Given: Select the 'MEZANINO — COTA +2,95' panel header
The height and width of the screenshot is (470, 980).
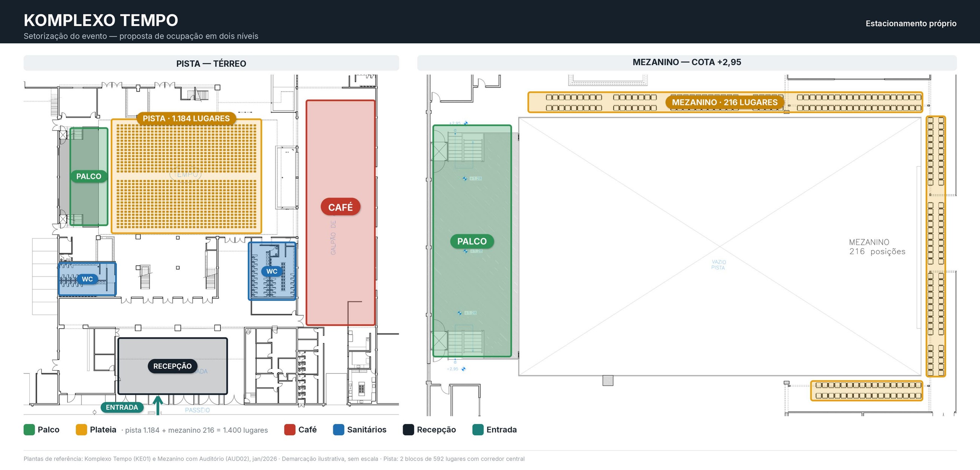Looking at the screenshot, I should coord(687,62).
